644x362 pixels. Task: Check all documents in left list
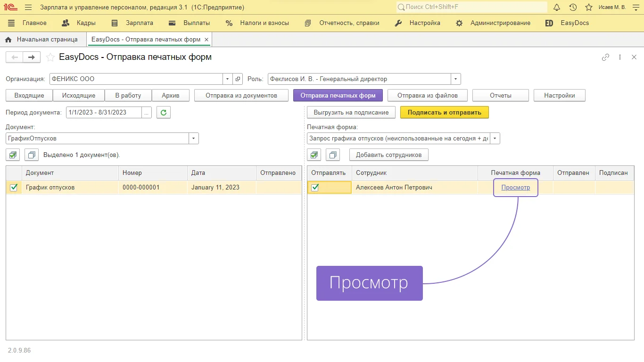click(x=12, y=155)
